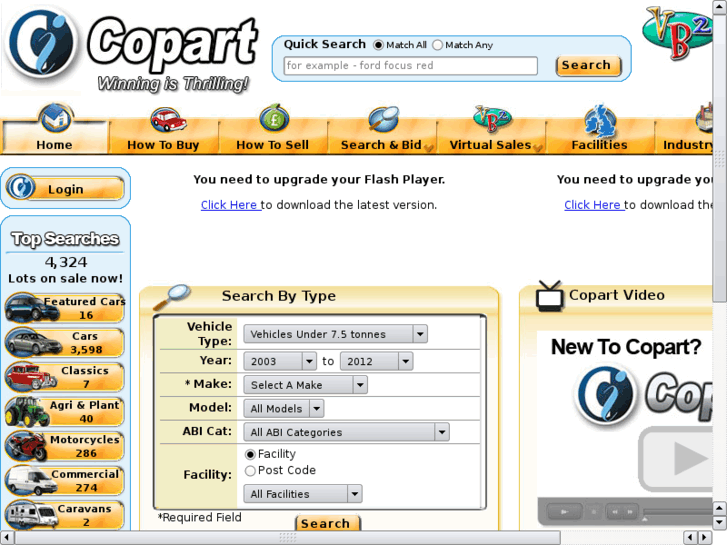Click the magnifier Search & Bid icon
727x545 pixels.
click(383, 119)
